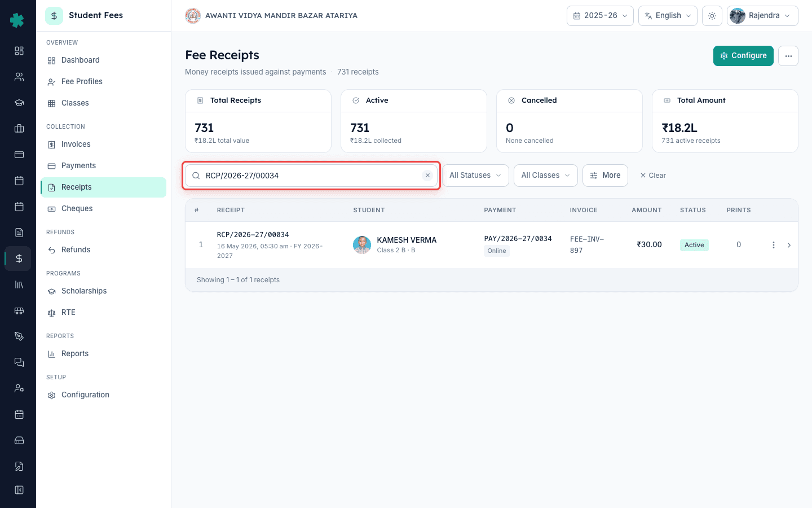Open the user with gear icon in the rail

tap(19, 388)
